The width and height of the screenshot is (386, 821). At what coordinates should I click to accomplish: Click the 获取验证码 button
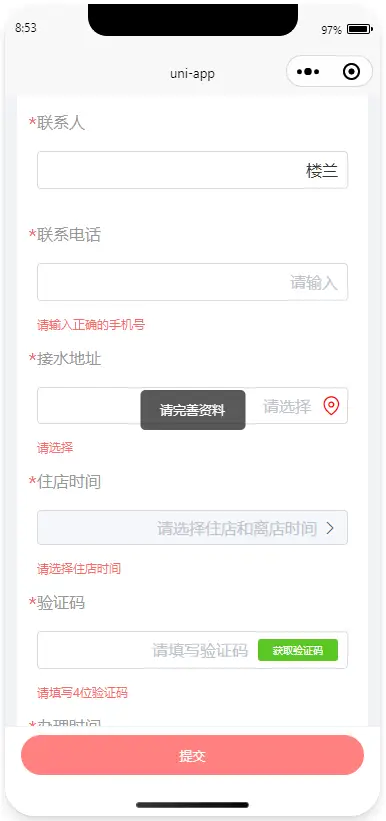click(x=297, y=650)
